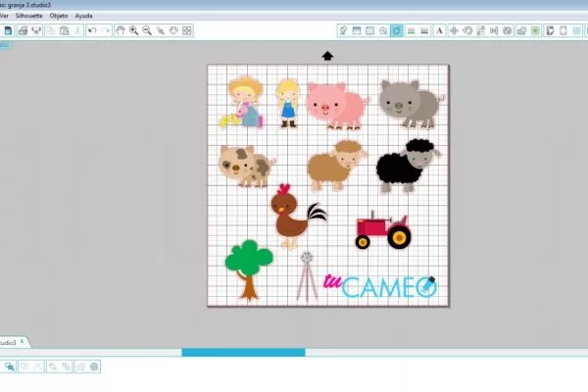Open the Replicate panel icon
588x392 pixels.
508,30
